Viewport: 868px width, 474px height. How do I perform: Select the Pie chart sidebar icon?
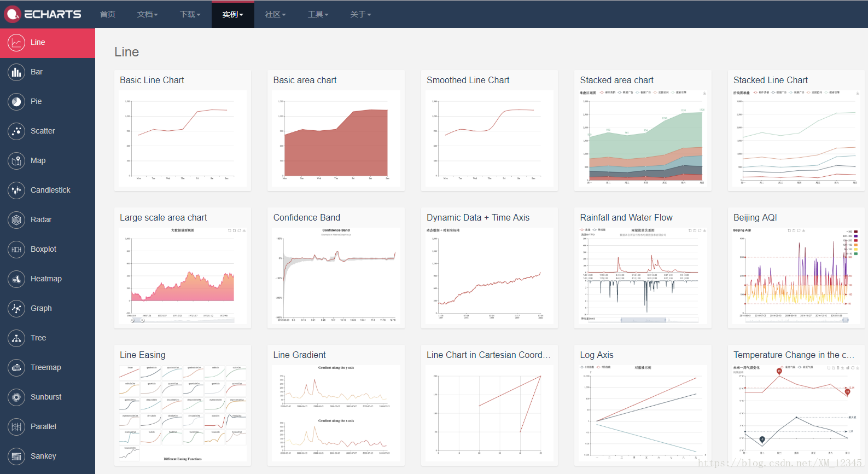pos(16,101)
